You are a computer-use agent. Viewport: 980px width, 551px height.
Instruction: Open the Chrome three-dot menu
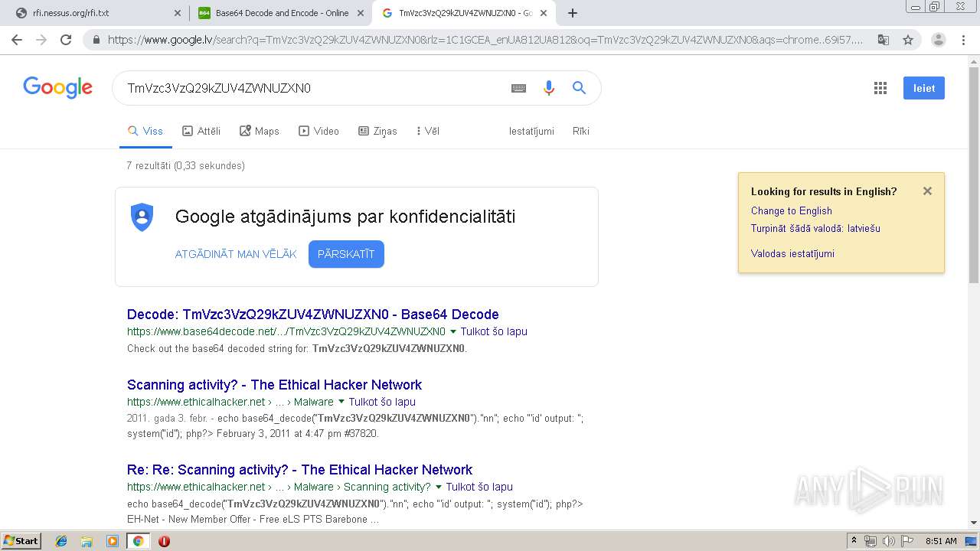point(962,40)
